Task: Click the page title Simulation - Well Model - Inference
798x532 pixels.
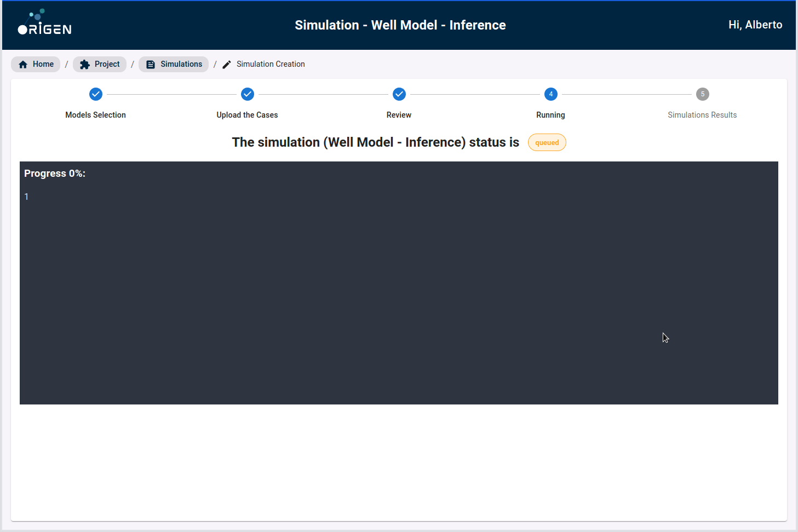Action: pyautogui.click(x=400, y=25)
